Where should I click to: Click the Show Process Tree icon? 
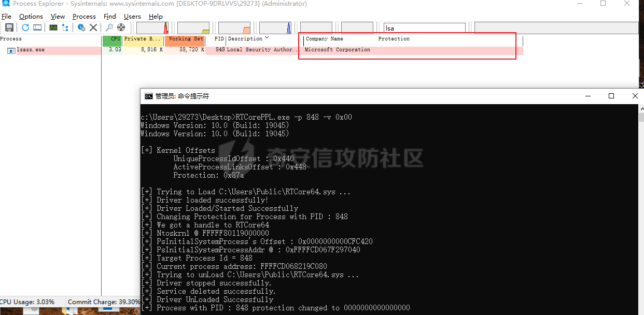click(x=65, y=27)
